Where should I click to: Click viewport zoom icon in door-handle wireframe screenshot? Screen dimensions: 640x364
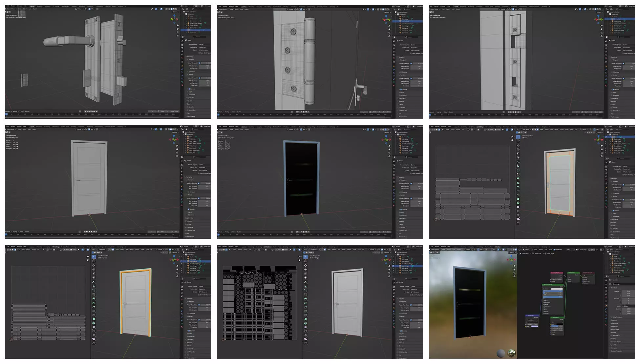click(x=178, y=25)
